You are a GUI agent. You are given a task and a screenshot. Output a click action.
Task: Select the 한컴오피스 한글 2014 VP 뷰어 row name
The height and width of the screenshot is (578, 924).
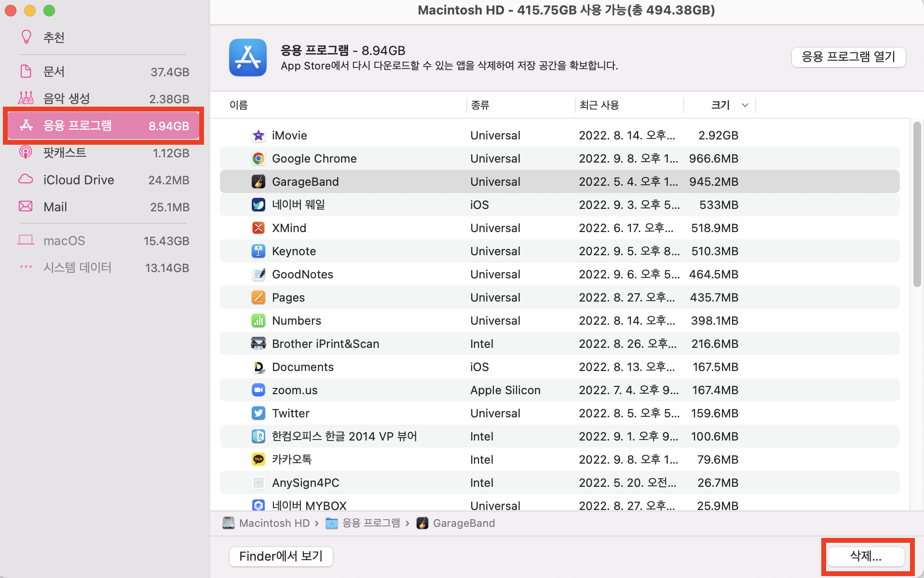coord(344,437)
